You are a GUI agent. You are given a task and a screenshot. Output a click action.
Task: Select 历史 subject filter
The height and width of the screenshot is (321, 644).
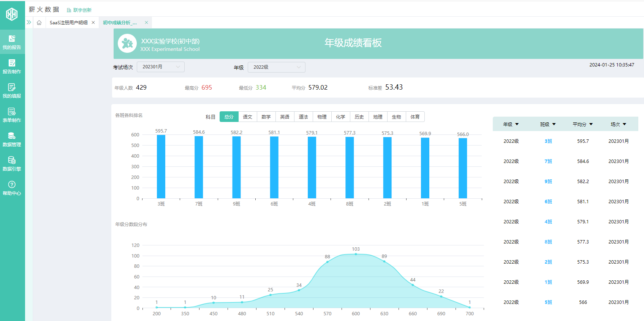point(359,117)
